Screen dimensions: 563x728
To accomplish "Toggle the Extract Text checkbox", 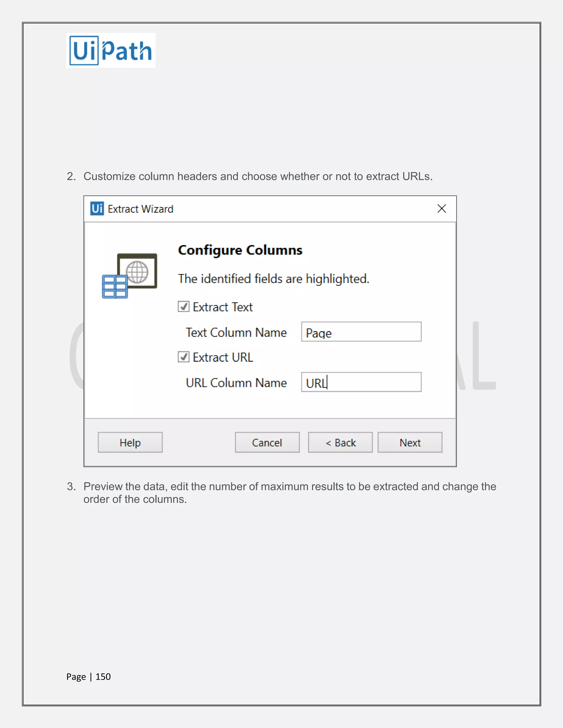I will 183,306.
